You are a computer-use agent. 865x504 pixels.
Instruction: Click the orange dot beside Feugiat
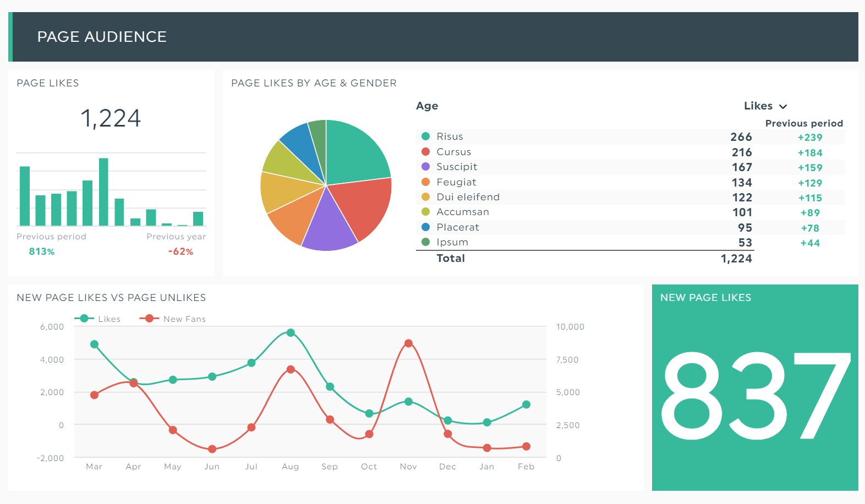click(425, 182)
